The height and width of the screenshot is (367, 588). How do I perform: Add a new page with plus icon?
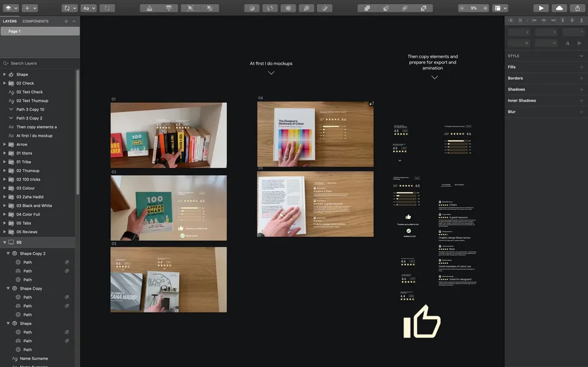(66, 21)
